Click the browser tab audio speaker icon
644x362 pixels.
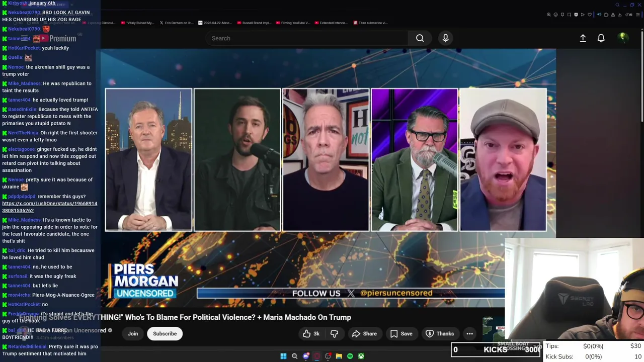[599, 15]
